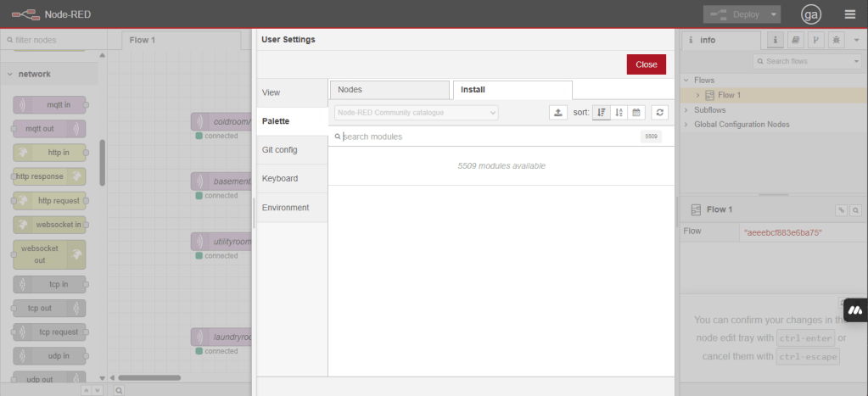This screenshot has height=396, width=868.
Task: Select the http response palette node
Action: tap(49, 176)
